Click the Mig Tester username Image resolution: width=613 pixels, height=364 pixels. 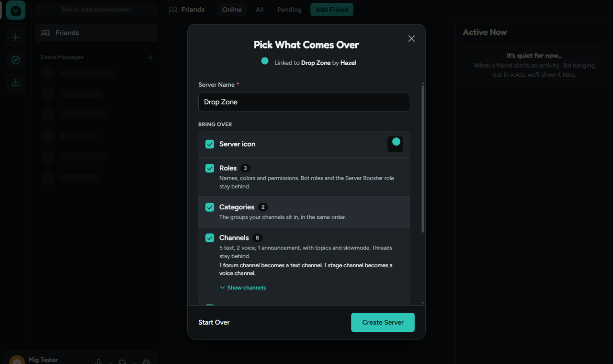43,360
